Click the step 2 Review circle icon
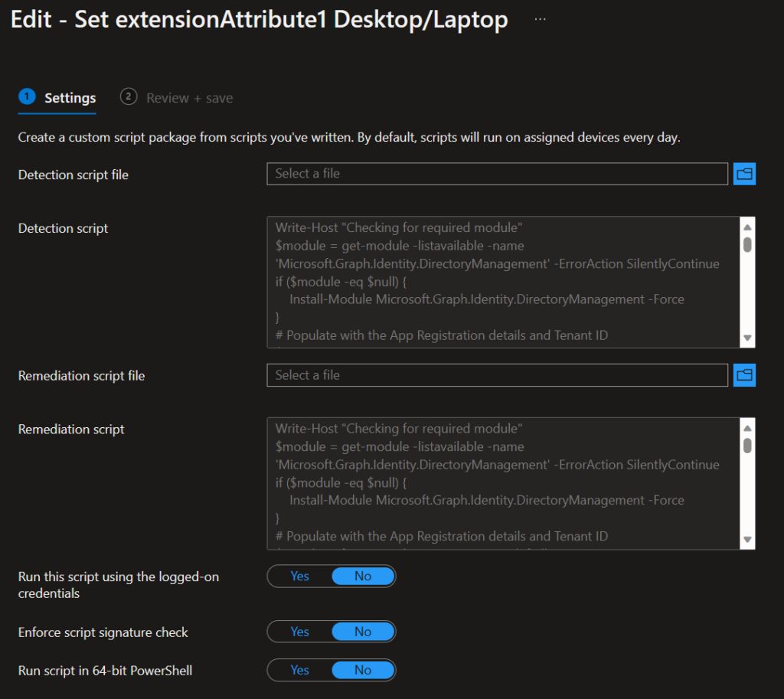Image resolution: width=784 pixels, height=699 pixels. point(129,96)
